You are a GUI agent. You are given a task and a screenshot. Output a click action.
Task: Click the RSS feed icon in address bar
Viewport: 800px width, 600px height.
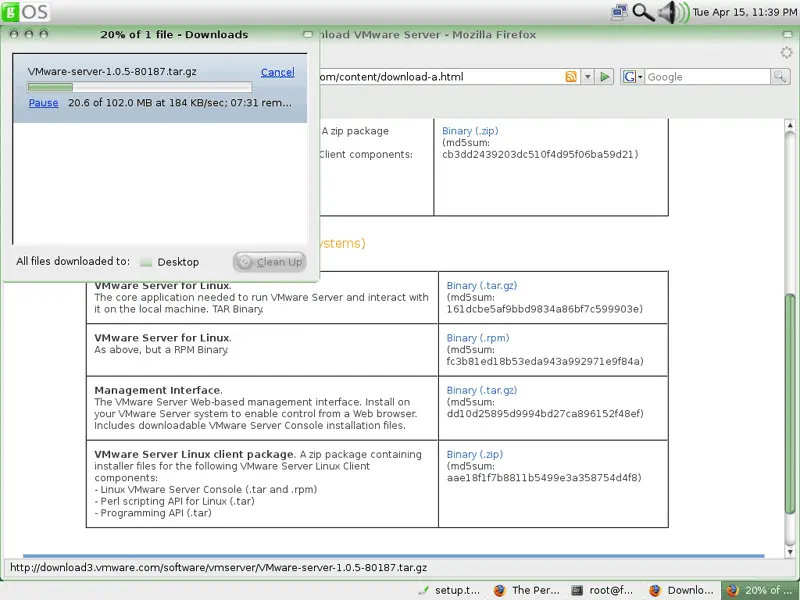[x=571, y=77]
